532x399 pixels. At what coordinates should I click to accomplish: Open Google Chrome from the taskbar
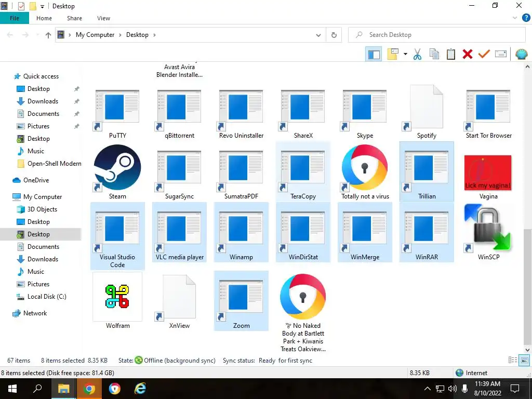point(89,389)
